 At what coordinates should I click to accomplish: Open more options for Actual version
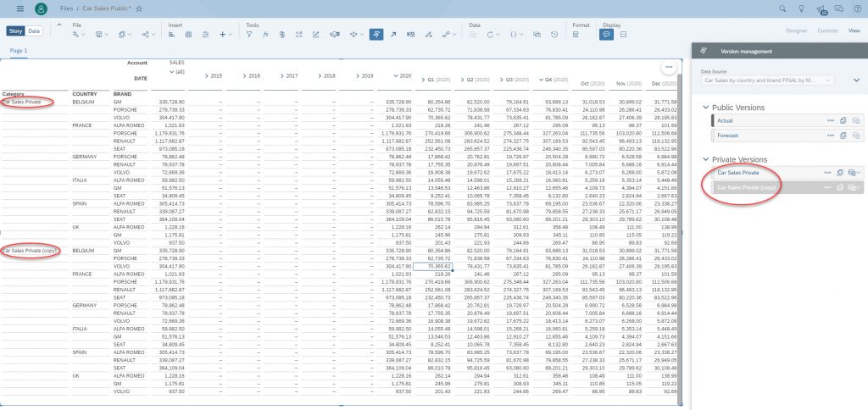831,120
